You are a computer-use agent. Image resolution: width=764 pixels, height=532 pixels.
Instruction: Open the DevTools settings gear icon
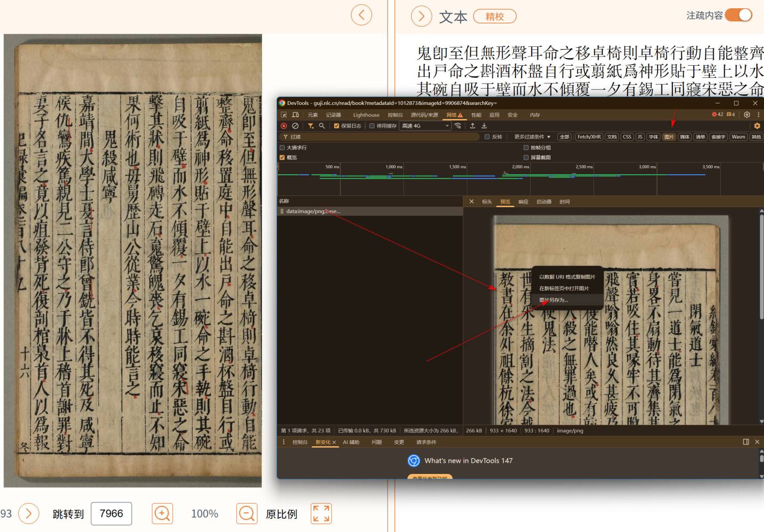(747, 115)
